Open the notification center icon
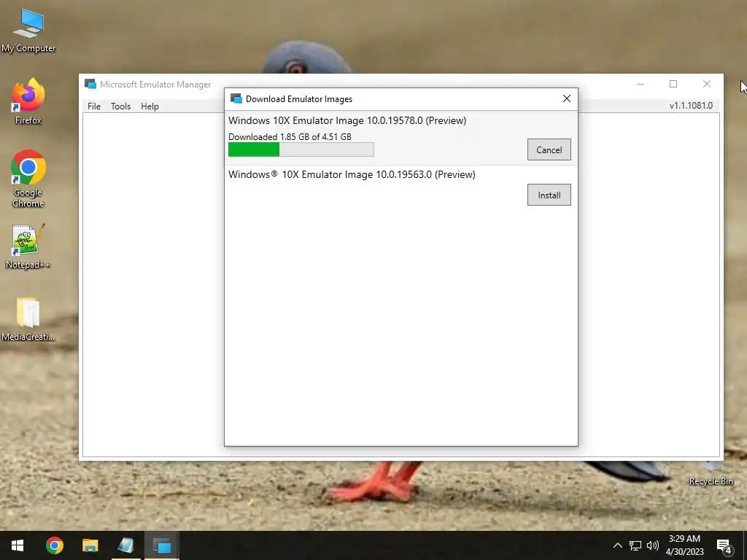 click(724, 546)
